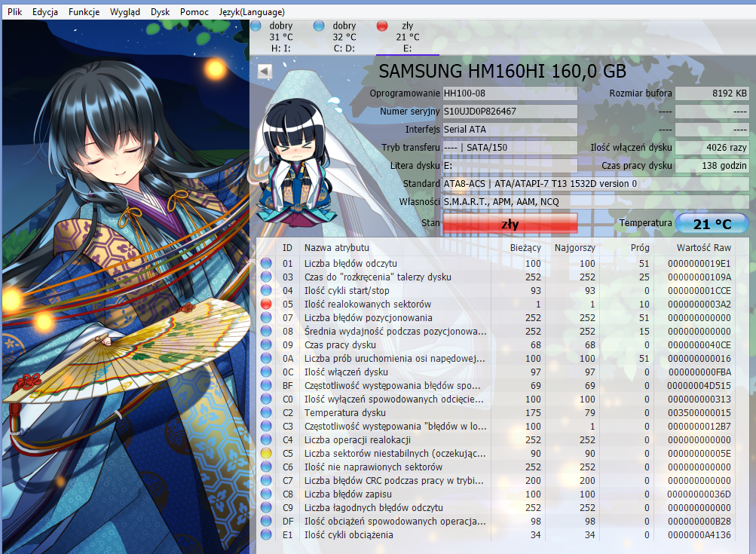Open the Edycja menu
The image size is (756, 554).
(44, 12)
